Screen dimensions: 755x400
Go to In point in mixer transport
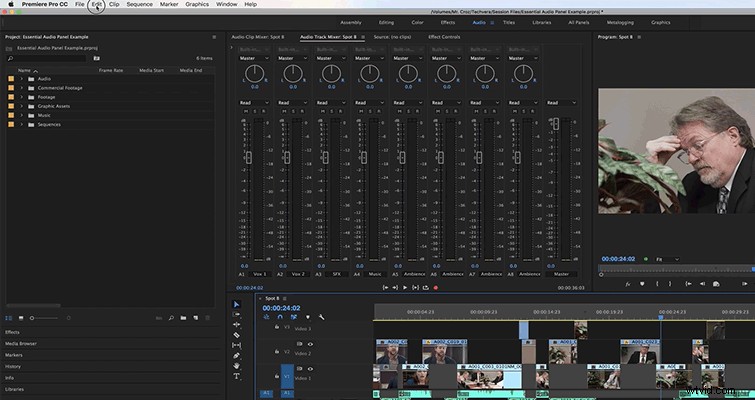tap(385, 287)
